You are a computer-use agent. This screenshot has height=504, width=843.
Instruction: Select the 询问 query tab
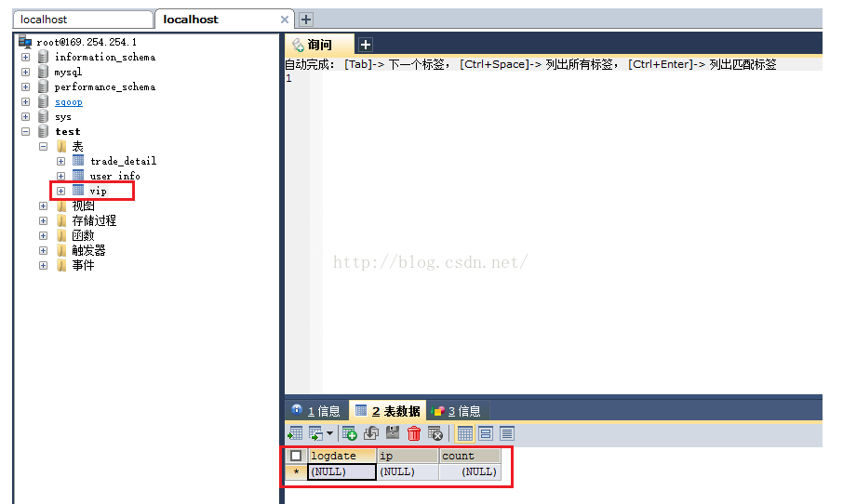click(x=320, y=44)
